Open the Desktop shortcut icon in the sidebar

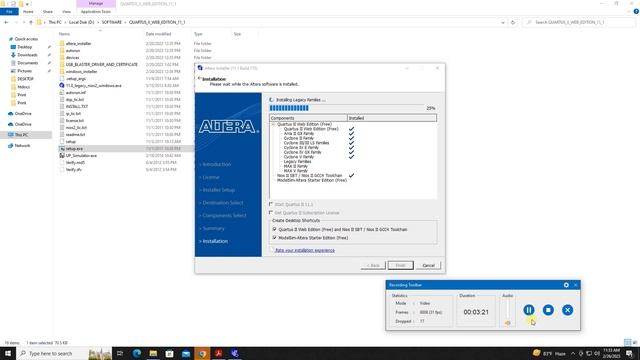coord(13,47)
